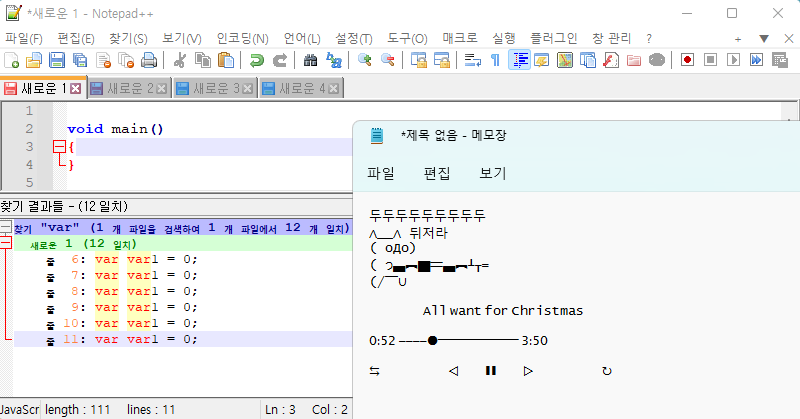Click the Open file folder icon
The image size is (800, 419).
tap(34, 60)
